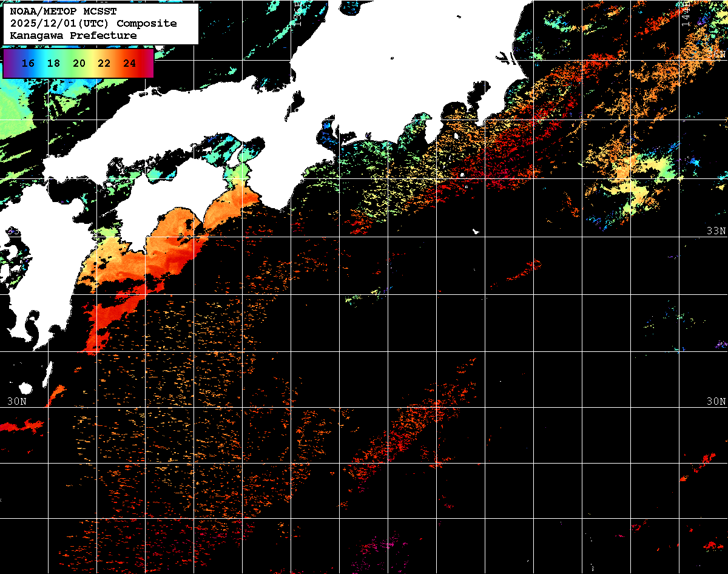Image resolution: width=728 pixels, height=574 pixels.
Task: Select the 20 value on the color bar
Action: [79, 63]
